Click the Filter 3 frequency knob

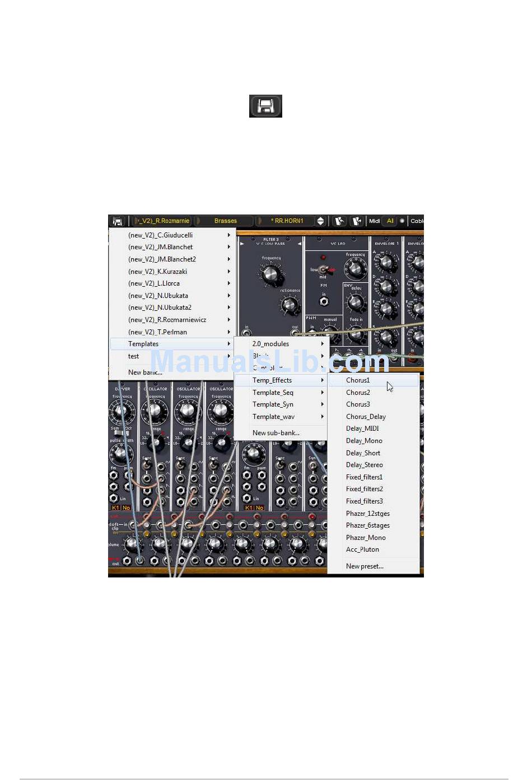[271, 274]
